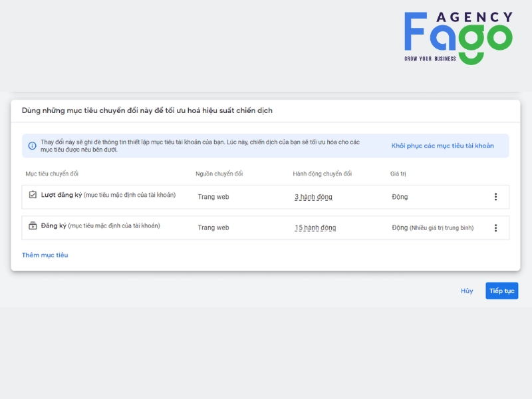Image resolution: width=532 pixels, height=399 pixels.
Task: Click the Đăng ký goal name
Action: 54,225
